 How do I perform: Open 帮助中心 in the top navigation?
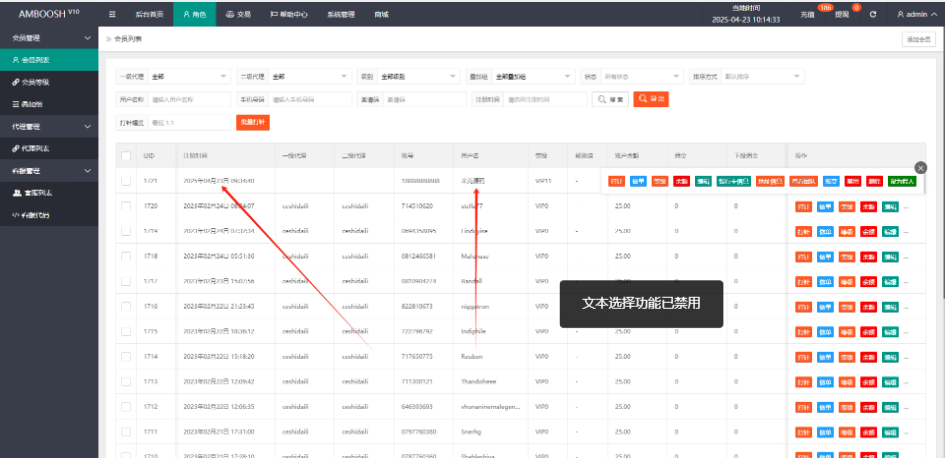point(289,14)
